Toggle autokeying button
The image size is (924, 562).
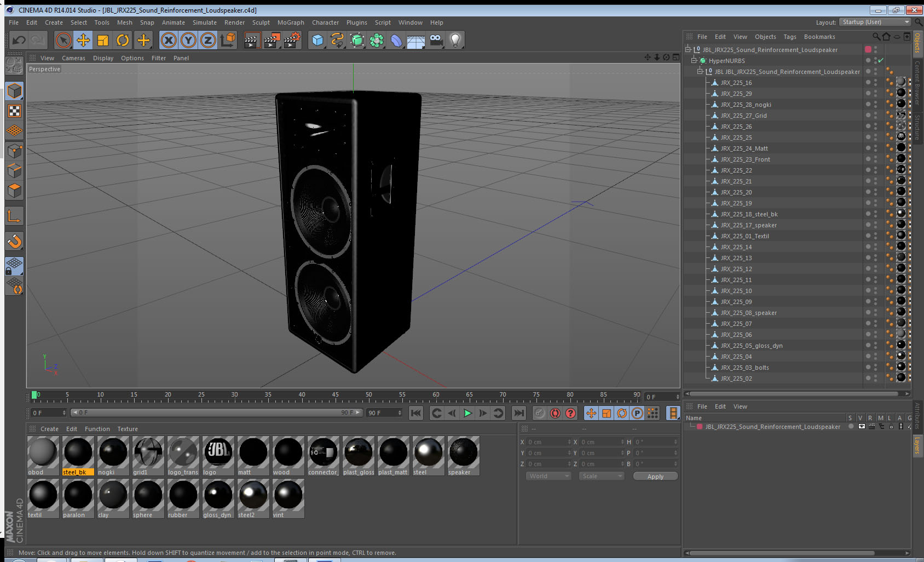click(555, 413)
